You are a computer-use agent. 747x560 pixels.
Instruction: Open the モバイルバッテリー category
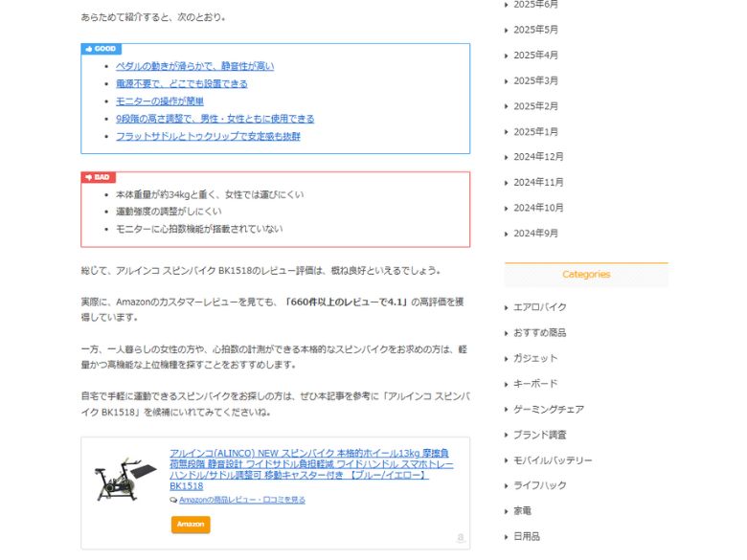[x=553, y=460]
